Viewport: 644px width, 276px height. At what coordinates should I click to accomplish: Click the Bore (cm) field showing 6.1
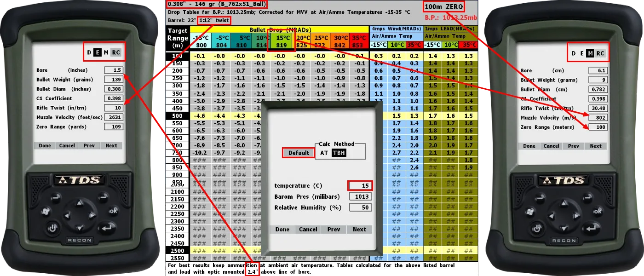pos(598,71)
